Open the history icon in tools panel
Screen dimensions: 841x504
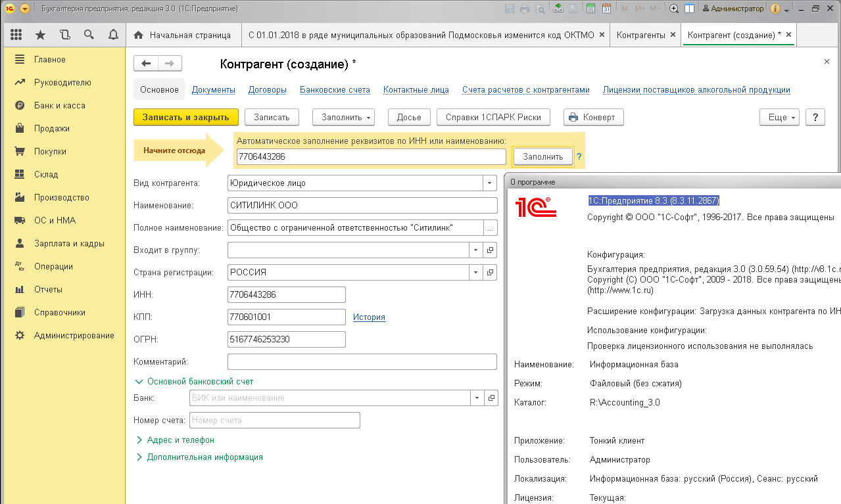[x=64, y=35]
